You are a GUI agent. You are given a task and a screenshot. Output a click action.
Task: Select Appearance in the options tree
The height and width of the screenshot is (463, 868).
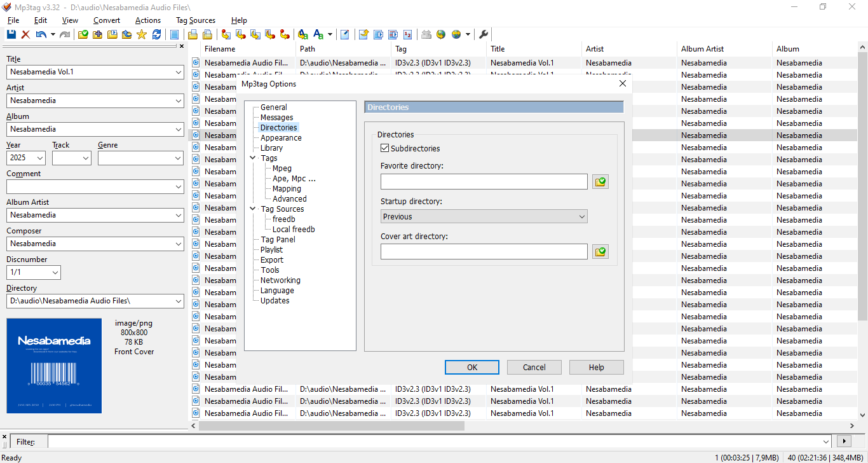click(281, 137)
